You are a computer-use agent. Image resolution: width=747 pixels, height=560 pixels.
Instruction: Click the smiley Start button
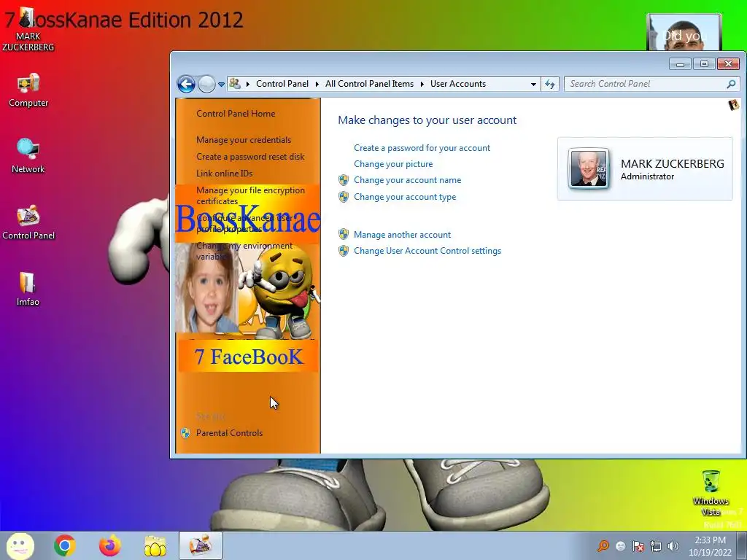[x=20, y=545]
